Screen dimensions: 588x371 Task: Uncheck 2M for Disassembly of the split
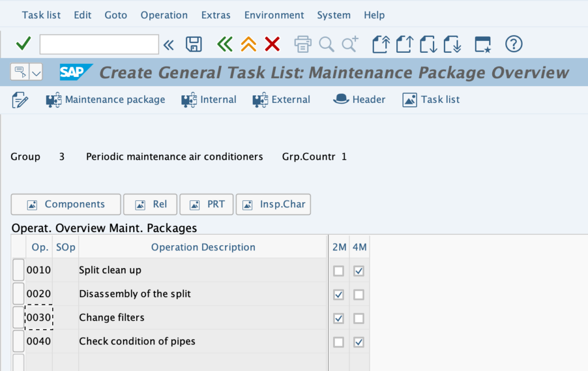tap(339, 295)
